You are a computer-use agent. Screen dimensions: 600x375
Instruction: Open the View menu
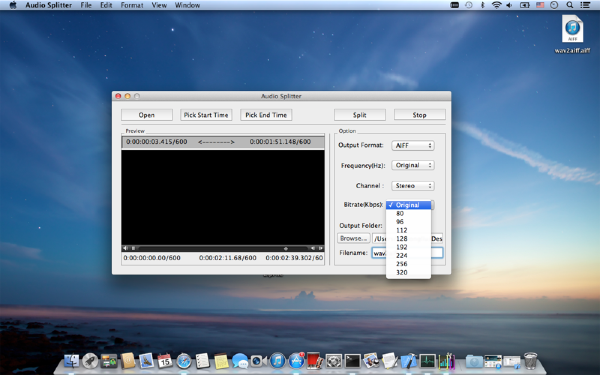(x=159, y=5)
